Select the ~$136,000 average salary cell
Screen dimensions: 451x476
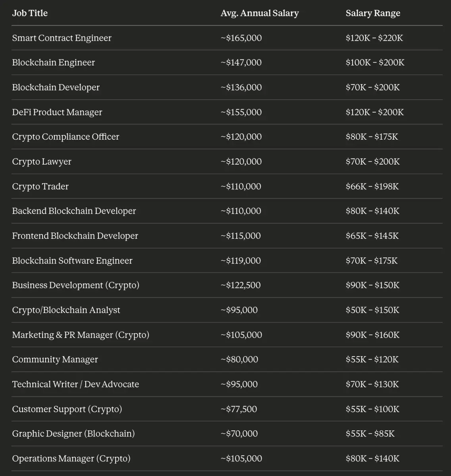[241, 87]
